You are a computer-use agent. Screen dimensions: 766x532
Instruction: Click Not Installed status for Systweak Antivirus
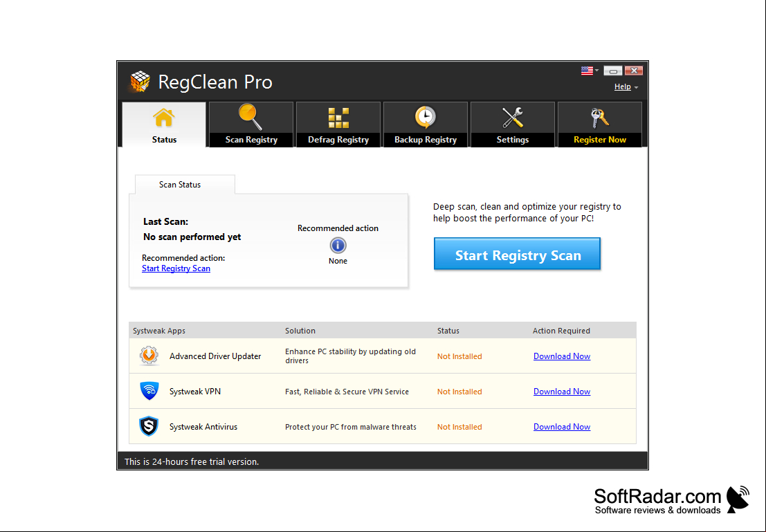click(x=459, y=426)
